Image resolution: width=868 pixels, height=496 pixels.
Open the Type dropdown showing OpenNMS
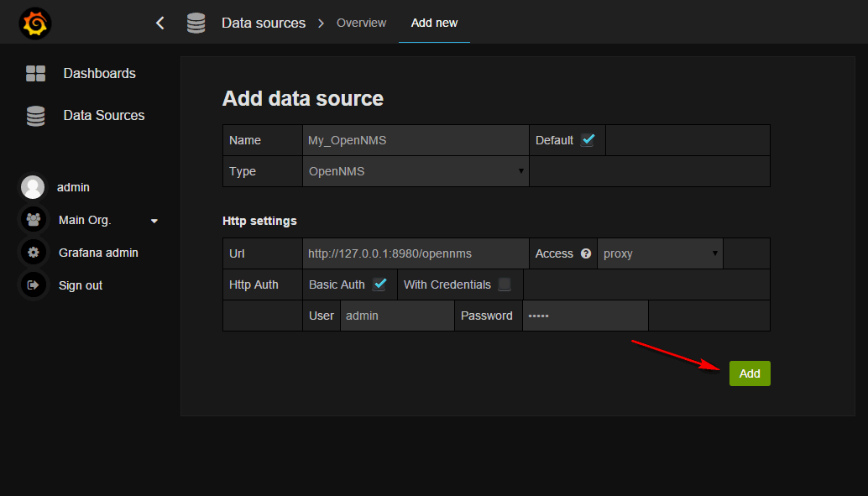click(x=416, y=171)
